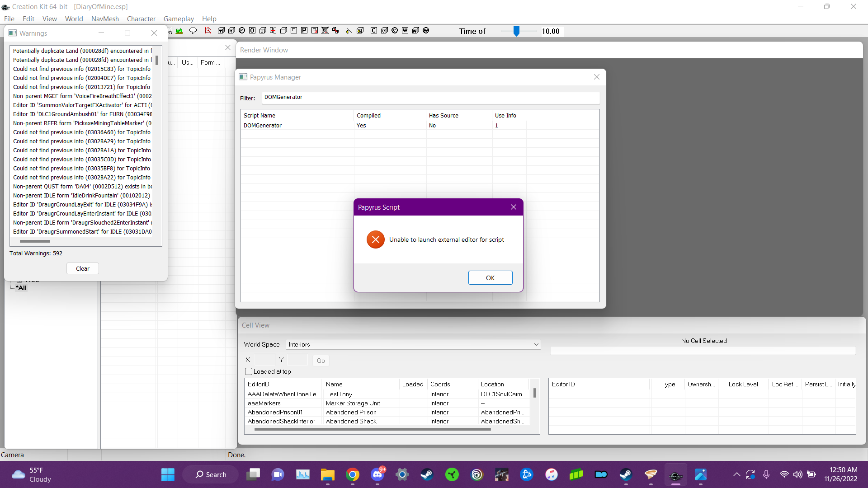Adjust the Time of day slider
This screenshot has height=488, width=868.
516,31
